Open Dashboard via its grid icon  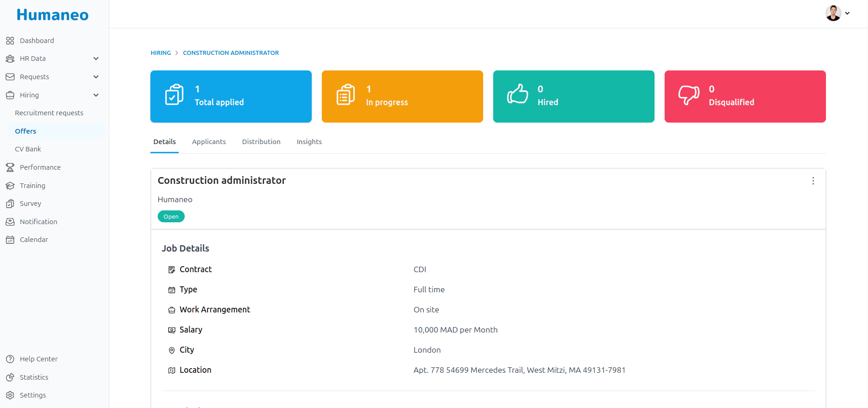[10, 41]
